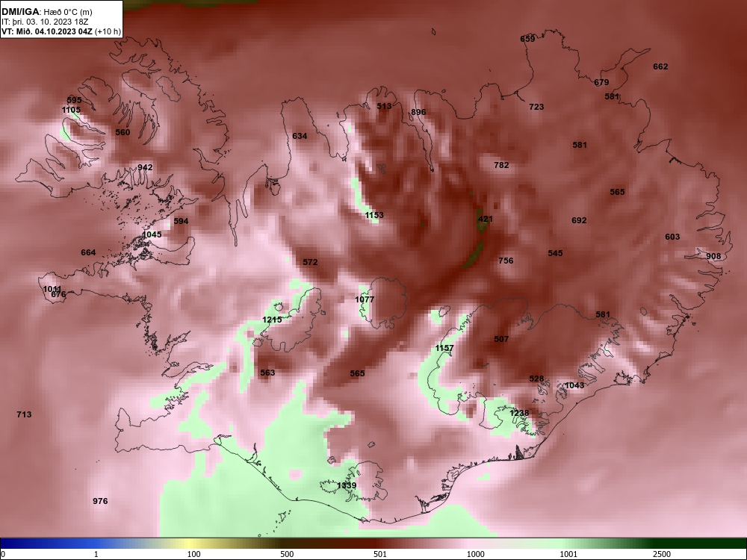Select the 896 value label

point(418,113)
